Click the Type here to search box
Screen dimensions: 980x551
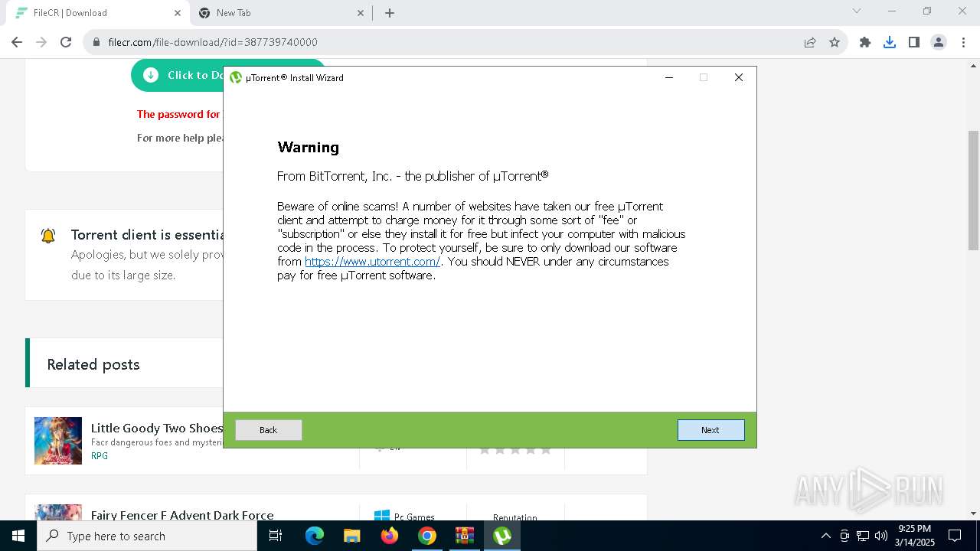(147, 536)
